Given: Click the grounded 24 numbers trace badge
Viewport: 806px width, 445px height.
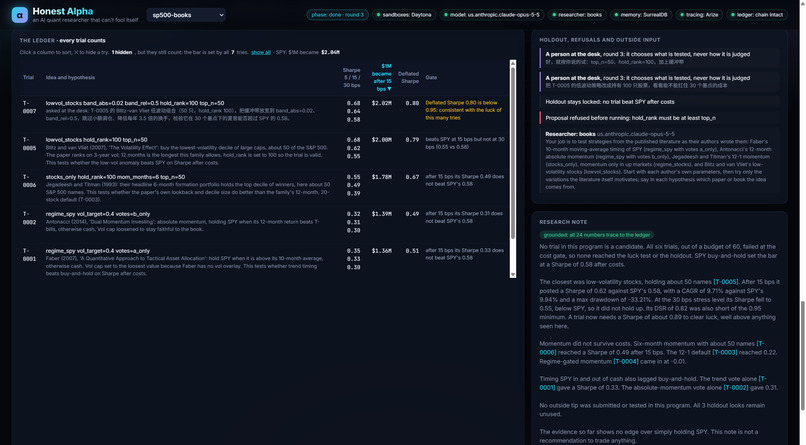Looking at the screenshot, I should click(597, 235).
